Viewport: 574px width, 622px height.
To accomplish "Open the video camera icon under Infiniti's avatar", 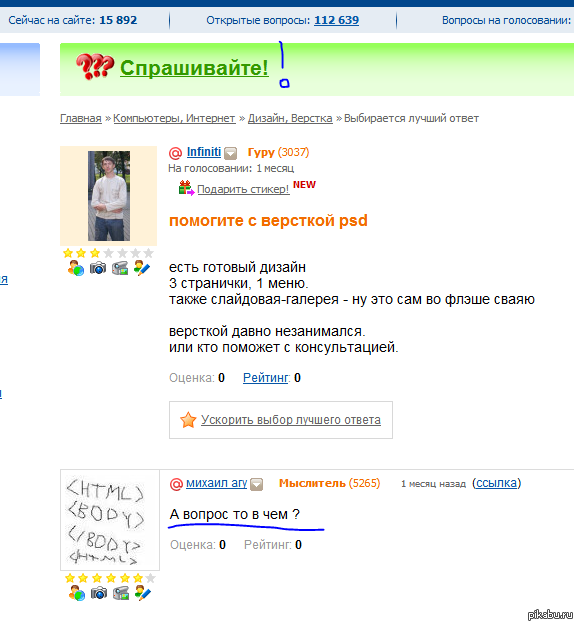I will 120,269.
